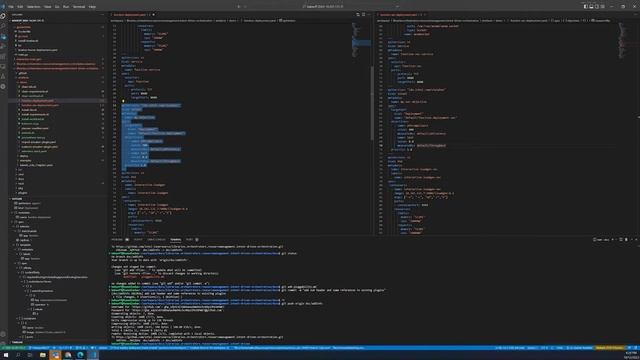Open the Explorer view in activity bar
Image resolution: width=640 pixels, height=360 pixels.
tap(3, 16)
